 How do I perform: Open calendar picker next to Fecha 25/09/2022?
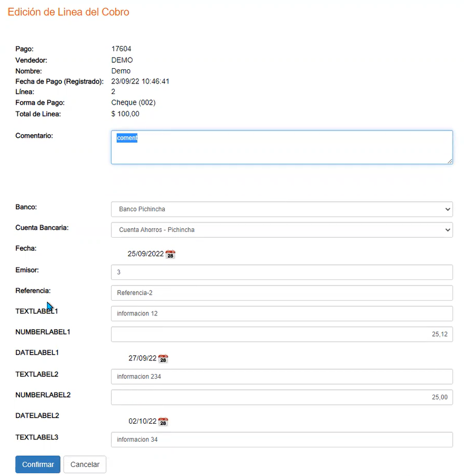(x=170, y=254)
